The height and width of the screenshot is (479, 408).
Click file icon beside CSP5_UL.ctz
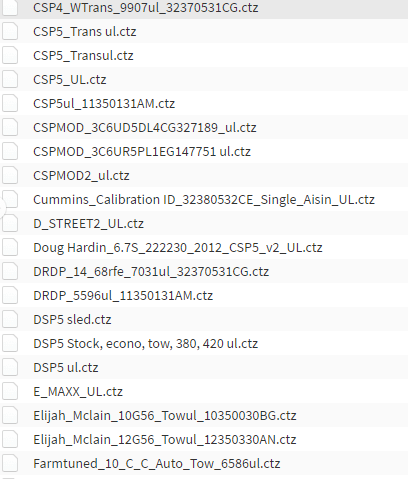(10, 80)
